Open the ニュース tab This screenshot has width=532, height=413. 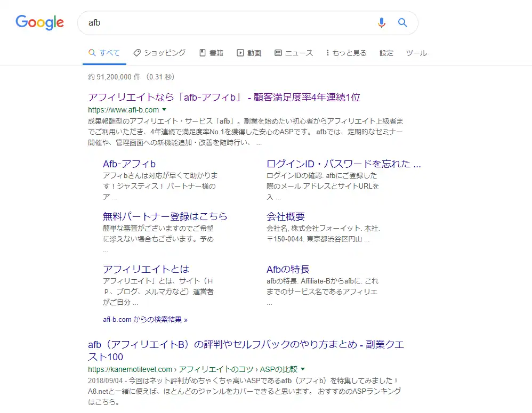[x=294, y=53]
